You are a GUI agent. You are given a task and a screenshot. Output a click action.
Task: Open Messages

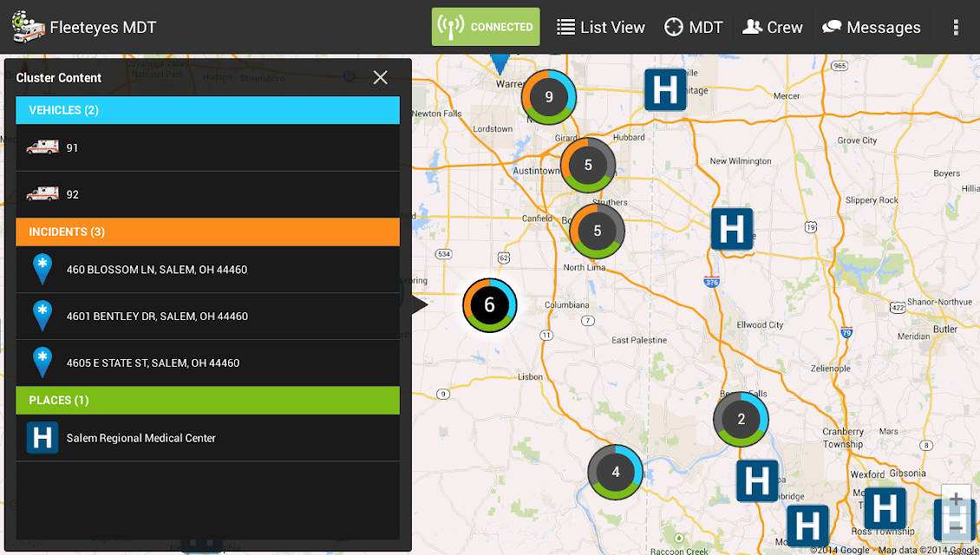(872, 28)
